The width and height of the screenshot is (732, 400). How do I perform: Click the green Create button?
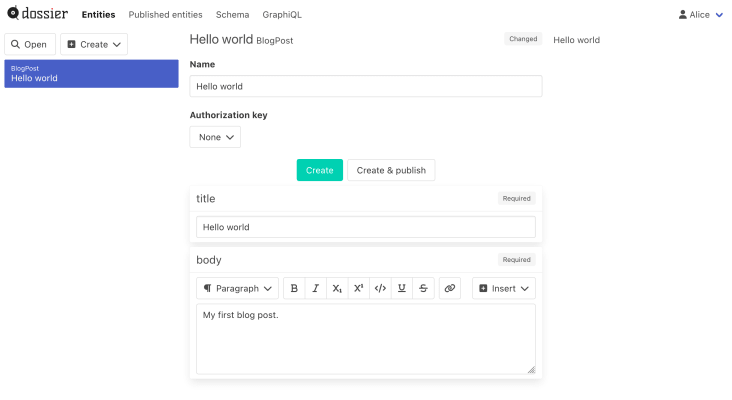320,170
